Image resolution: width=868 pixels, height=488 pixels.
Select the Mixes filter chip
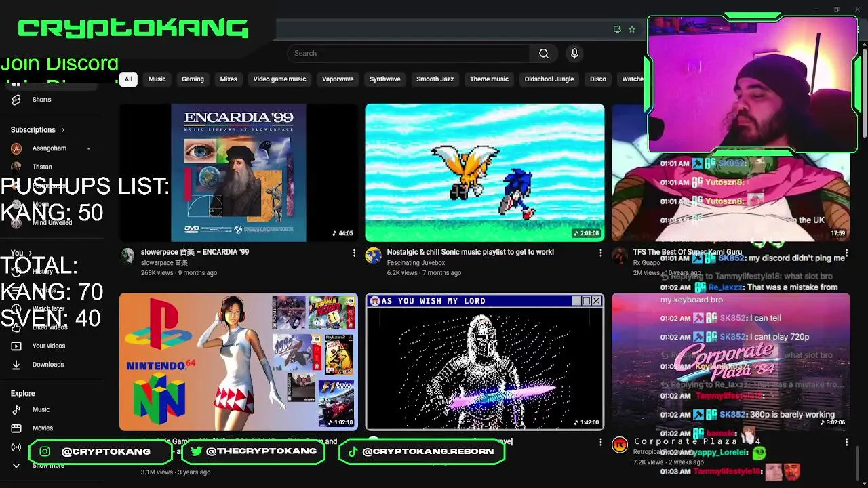point(229,79)
